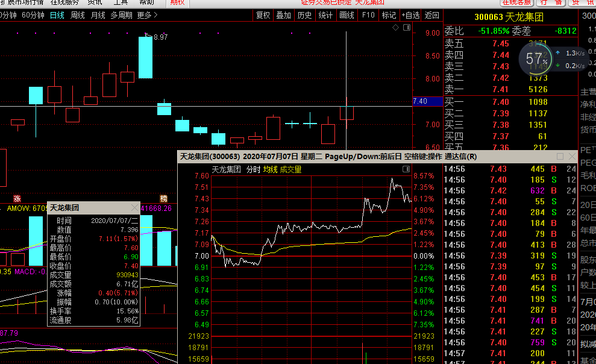Image resolution: width=596 pixels, height=364 pixels.
Task: Click the 开盘价 7.11(1.57%) row in the info box
Action: [x=94, y=239]
